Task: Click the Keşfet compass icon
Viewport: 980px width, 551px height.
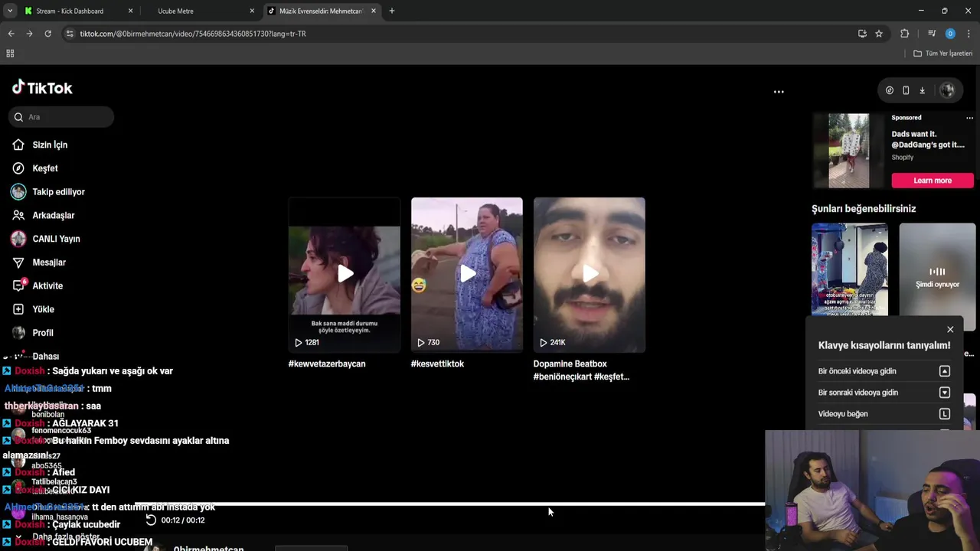Action: pos(18,168)
